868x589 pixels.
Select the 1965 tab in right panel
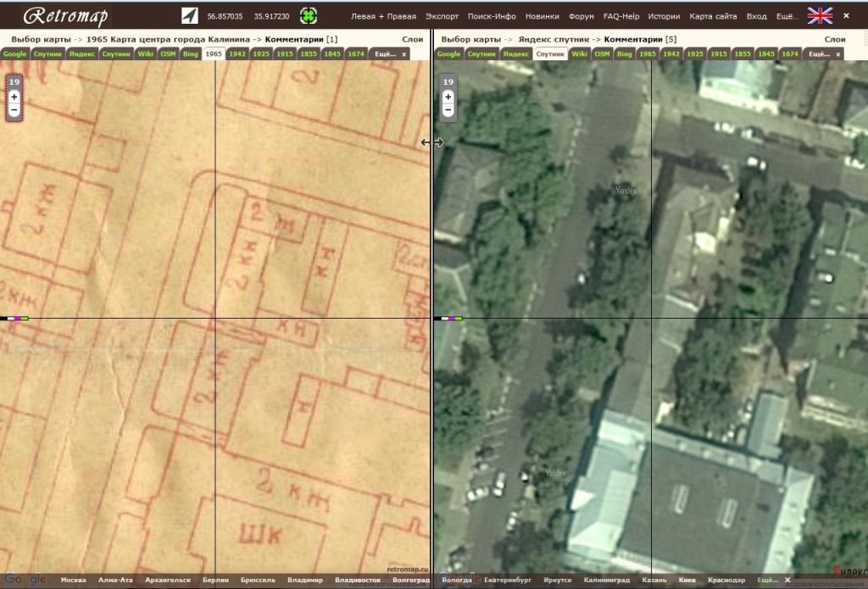coord(647,54)
